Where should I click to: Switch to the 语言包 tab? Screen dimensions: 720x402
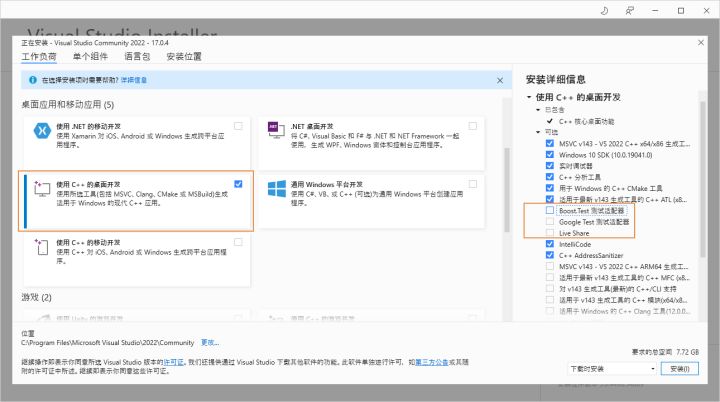click(137, 57)
